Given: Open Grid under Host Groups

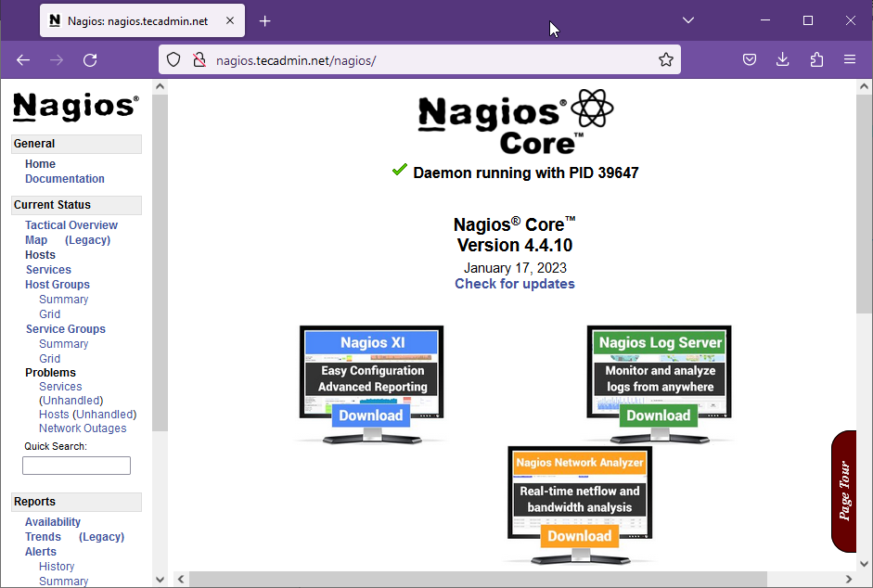Looking at the screenshot, I should tap(49, 314).
